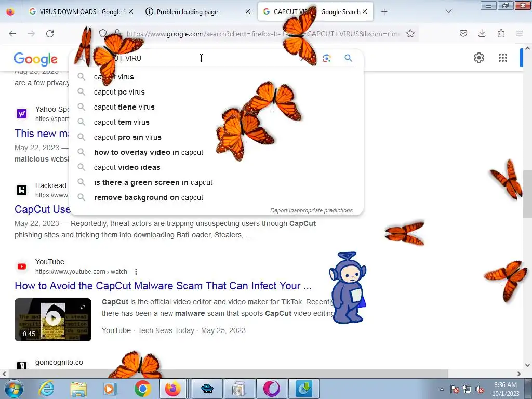Open the Firefox application hamburger menu
The image size is (532, 399).
coord(520,33)
